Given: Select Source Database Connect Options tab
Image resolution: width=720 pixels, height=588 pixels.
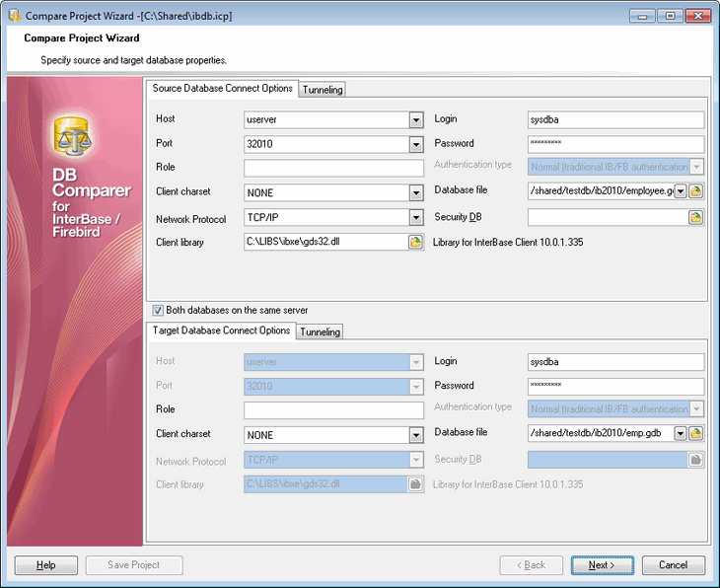Looking at the screenshot, I should pyautogui.click(x=222, y=88).
